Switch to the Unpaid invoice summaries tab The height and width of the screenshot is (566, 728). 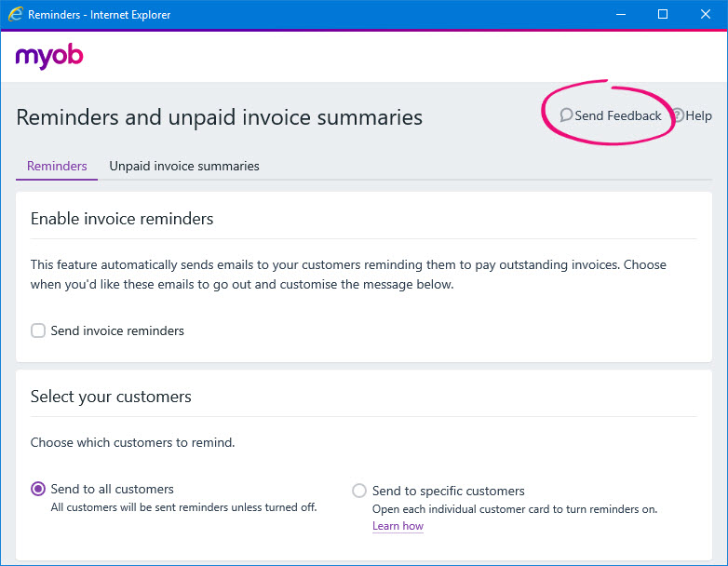(184, 167)
